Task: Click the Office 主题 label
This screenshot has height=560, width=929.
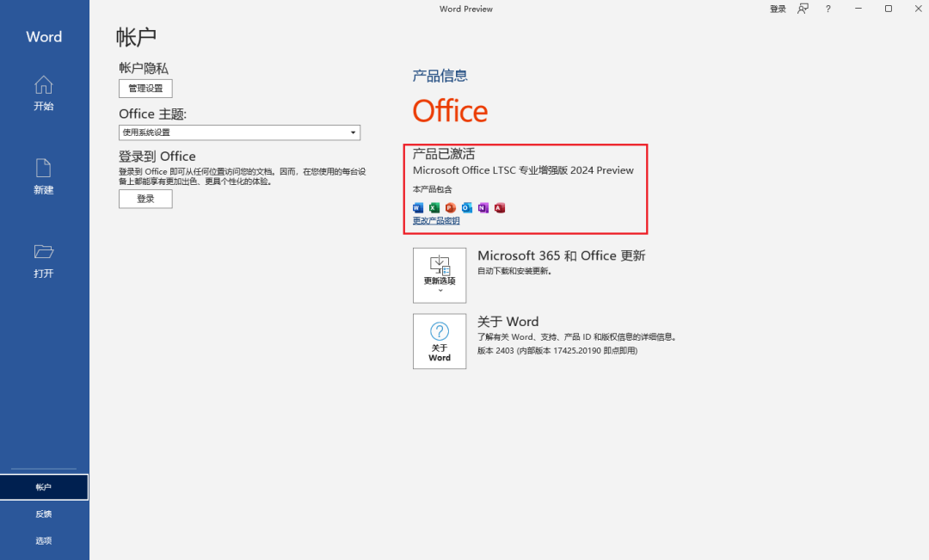Action: click(x=153, y=114)
